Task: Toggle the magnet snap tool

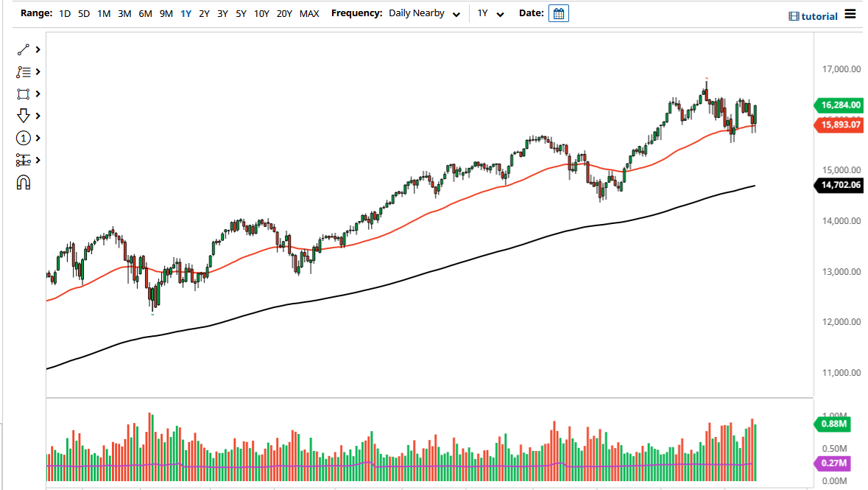Action: pyautogui.click(x=22, y=182)
